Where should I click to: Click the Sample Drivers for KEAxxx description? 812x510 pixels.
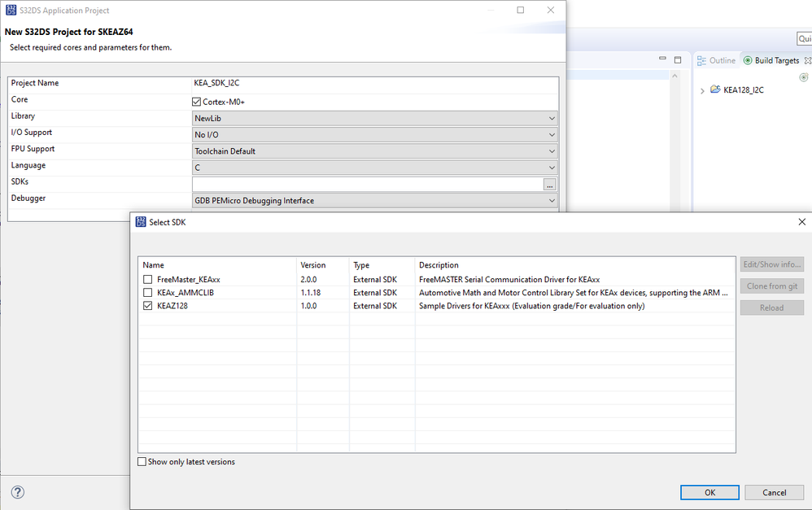pos(532,306)
